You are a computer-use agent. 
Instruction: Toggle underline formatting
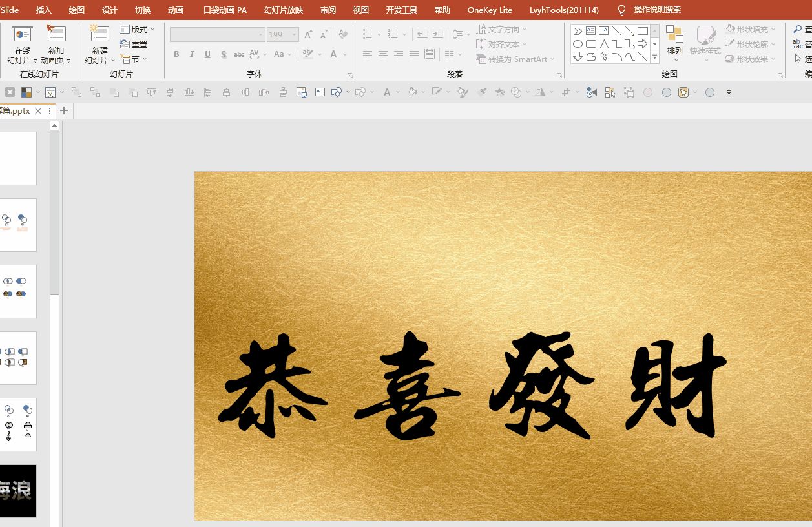coord(207,55)
